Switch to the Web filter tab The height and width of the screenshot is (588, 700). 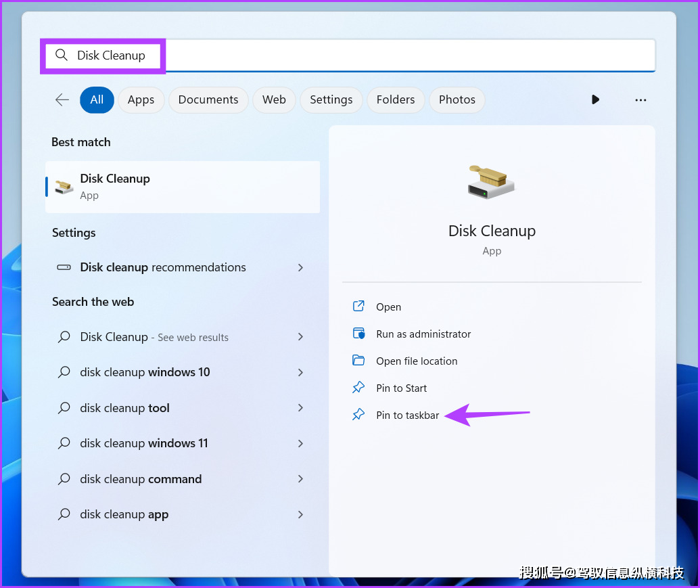274,99
